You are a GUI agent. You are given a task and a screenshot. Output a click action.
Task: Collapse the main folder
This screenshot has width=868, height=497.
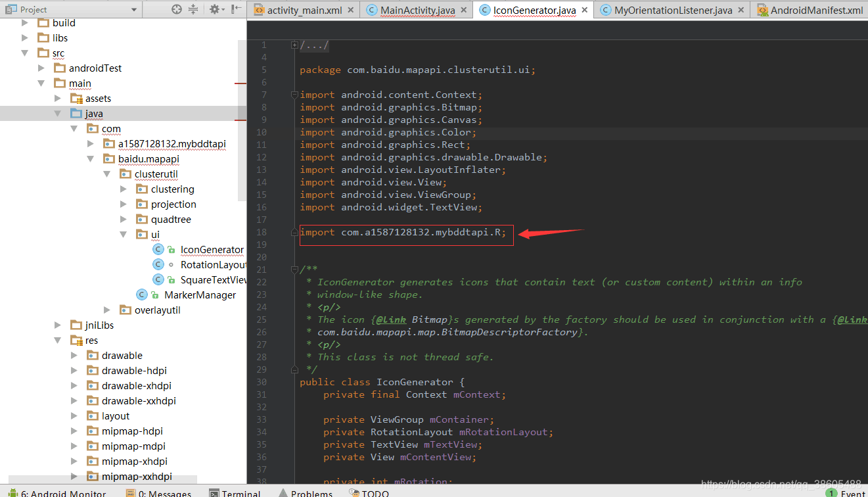41,83
